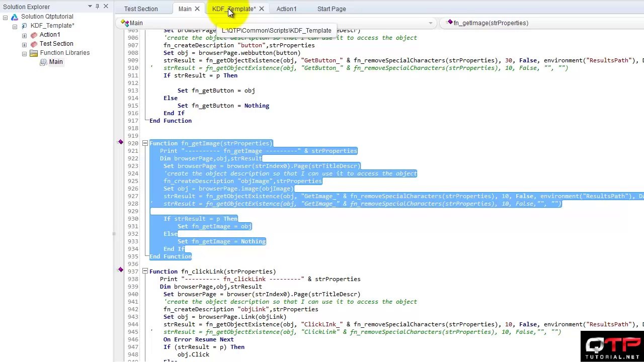
Task: Click the marker beside line 920
Action: coord(120,143)
